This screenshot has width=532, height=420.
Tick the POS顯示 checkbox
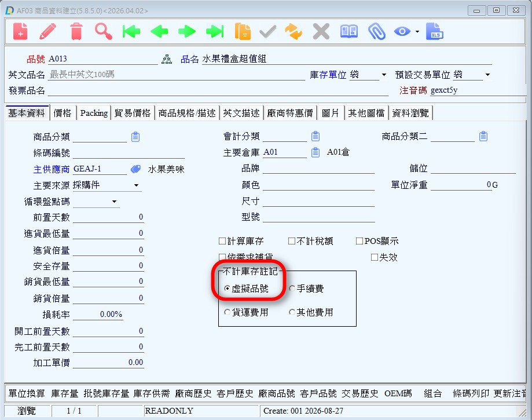tap(359, 241)
